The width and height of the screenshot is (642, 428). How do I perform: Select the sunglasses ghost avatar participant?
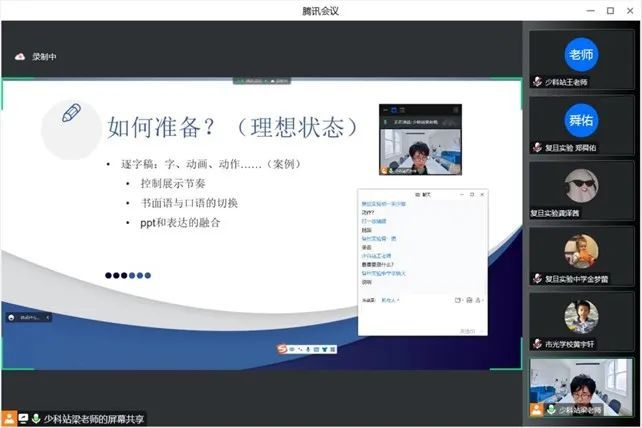581,186
